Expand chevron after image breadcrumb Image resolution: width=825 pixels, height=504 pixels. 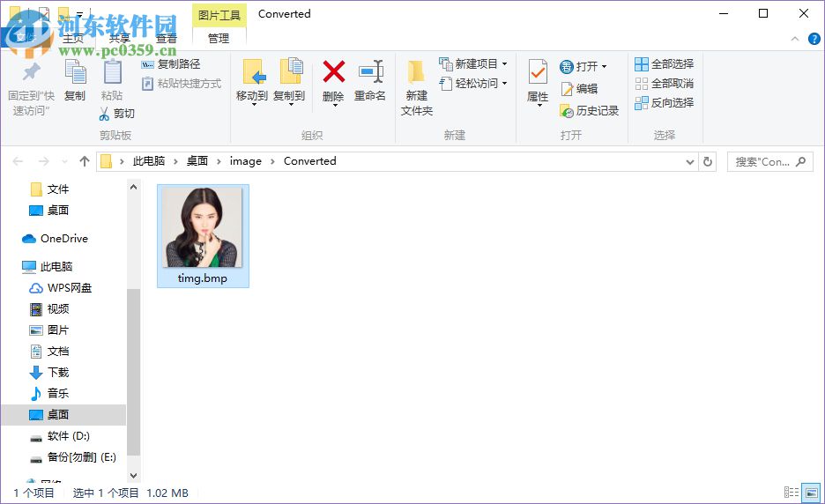(272, 161)
